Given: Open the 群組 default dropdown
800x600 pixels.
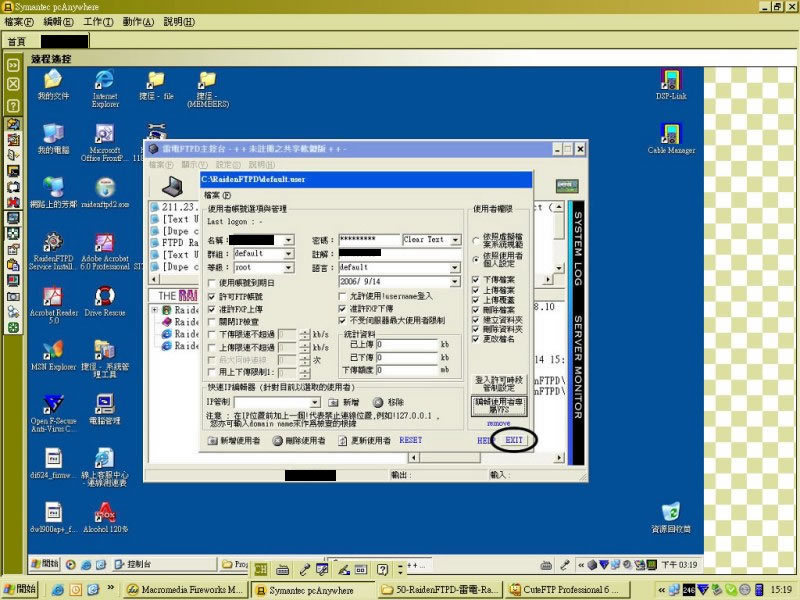Looking at the screenshot, I should [289, 254].
